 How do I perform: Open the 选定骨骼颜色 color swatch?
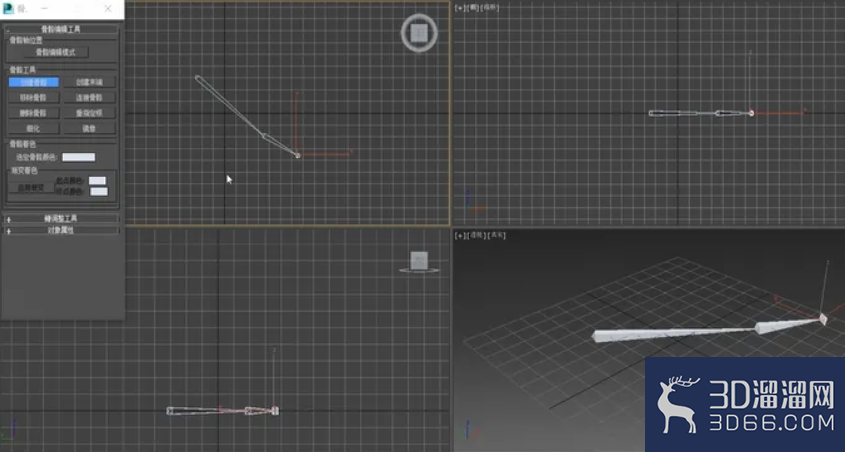tap(79, 157)
